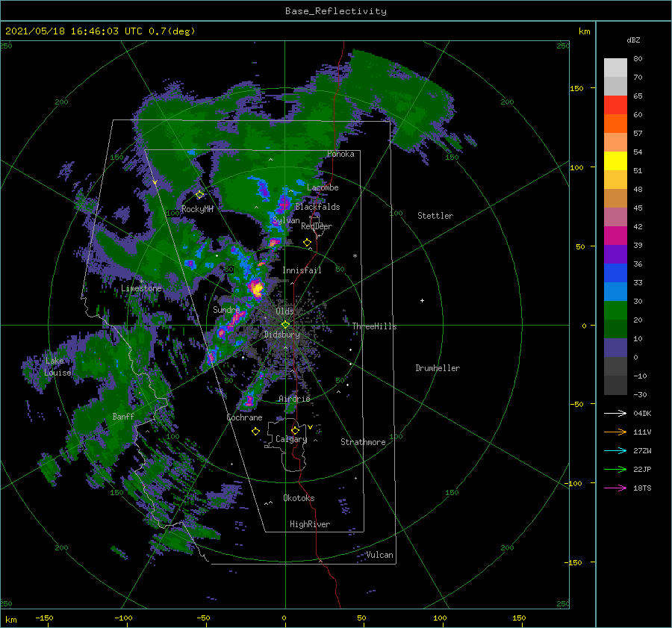Click the Calgary city label
The image size is (672, 628).
291,439
